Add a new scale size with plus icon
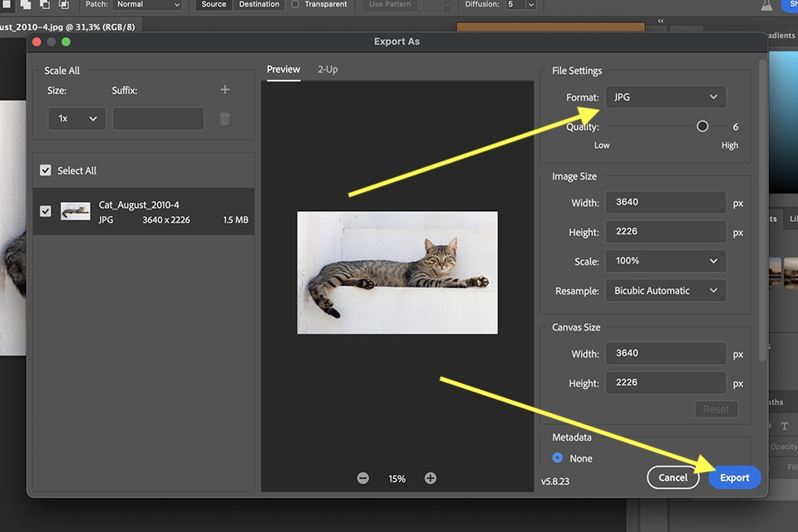Image resolution: width=798 pixels, height=532 pixels. 225,90
